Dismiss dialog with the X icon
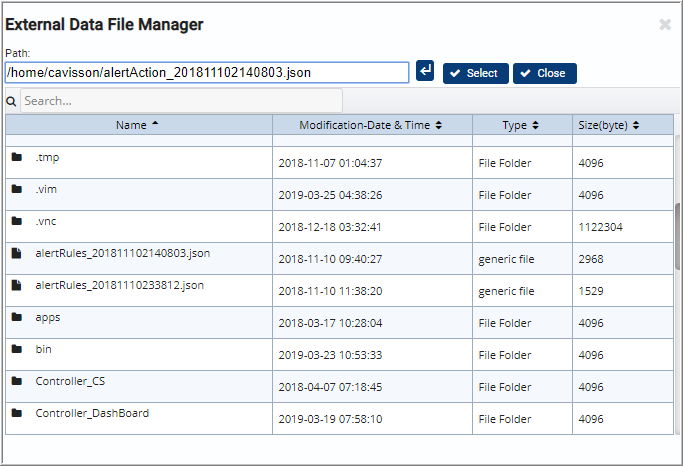This screenshot has height=466, width=683. tap(665, 25)
